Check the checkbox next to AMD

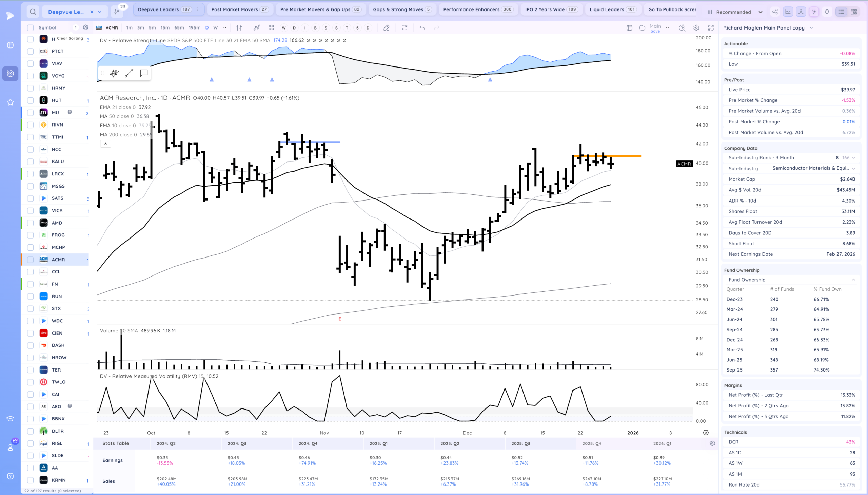pyautogui.click(x=31, y=223)
